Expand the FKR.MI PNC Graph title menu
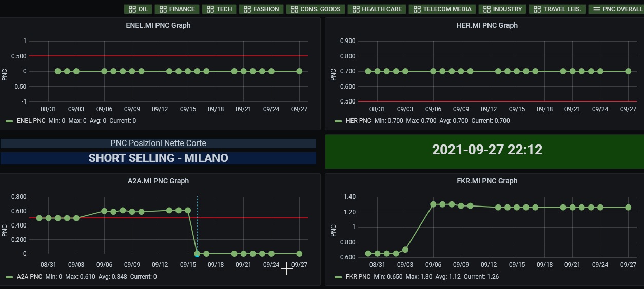 486,181
